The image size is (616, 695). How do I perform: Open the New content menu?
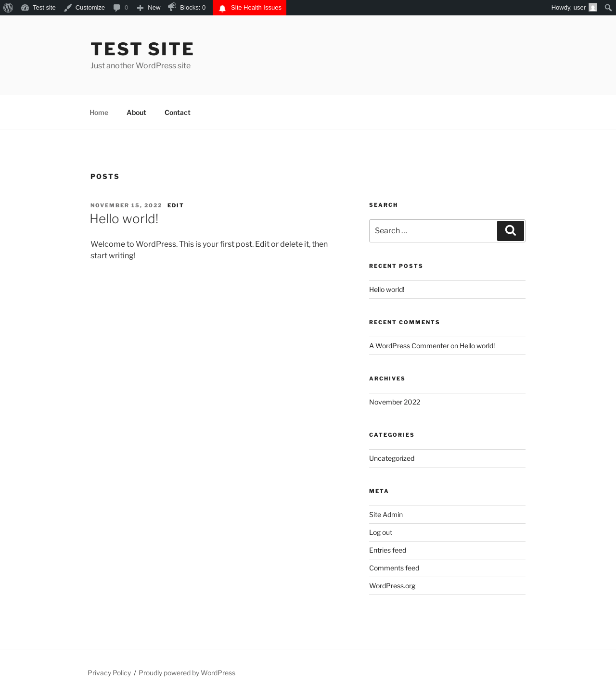(x=149, y=8)
